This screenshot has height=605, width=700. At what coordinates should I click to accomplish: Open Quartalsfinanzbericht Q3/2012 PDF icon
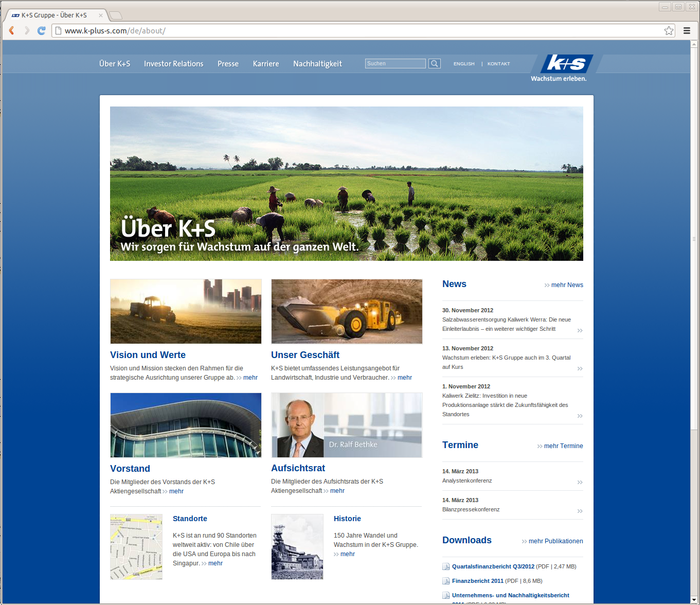(446, 567)
